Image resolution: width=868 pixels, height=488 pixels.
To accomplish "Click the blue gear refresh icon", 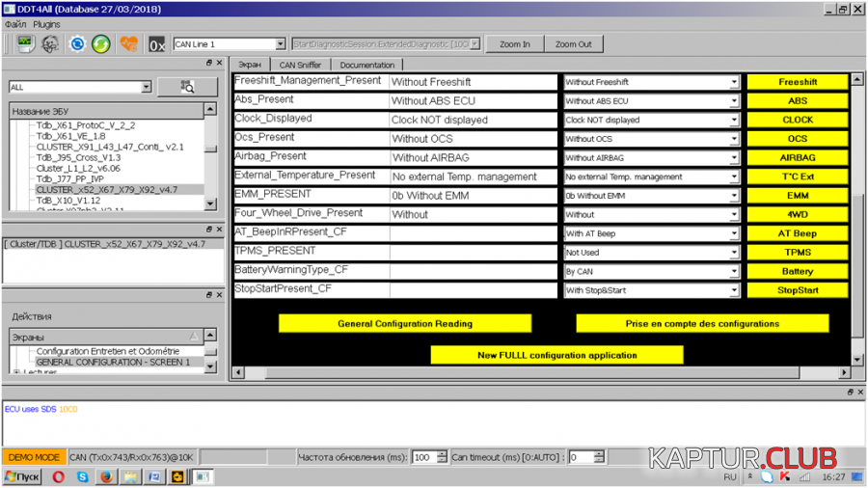I will coord(77,43).
